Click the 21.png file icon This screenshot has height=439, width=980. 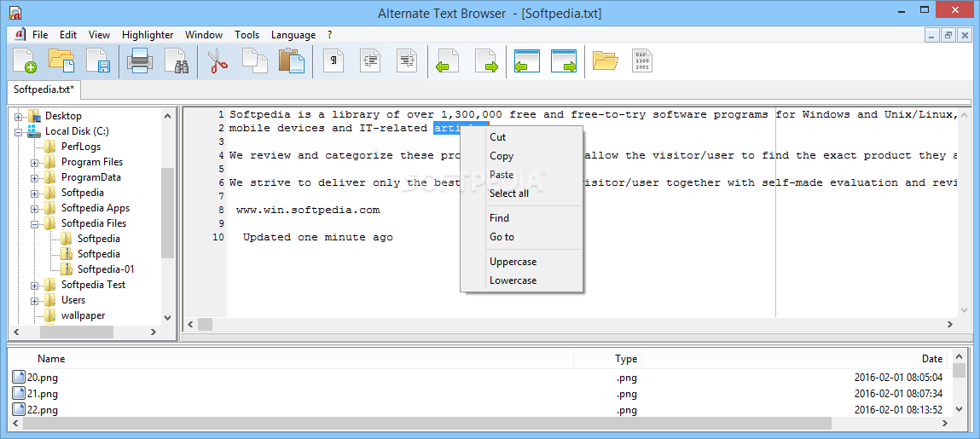pyautogui.click(x=20, y=394)
